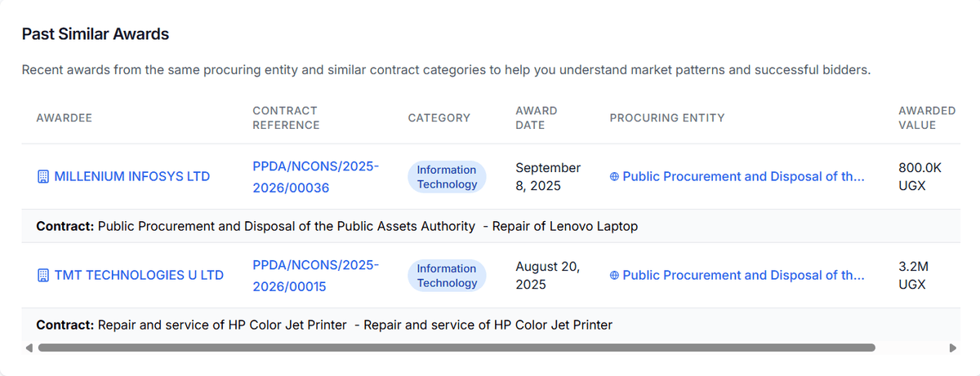This screenshot has width=980, height=376.
Task: Open MILLENIUM INFOSYS LTD awardee link
Action: pyautogui.click(x=131, y=177)
